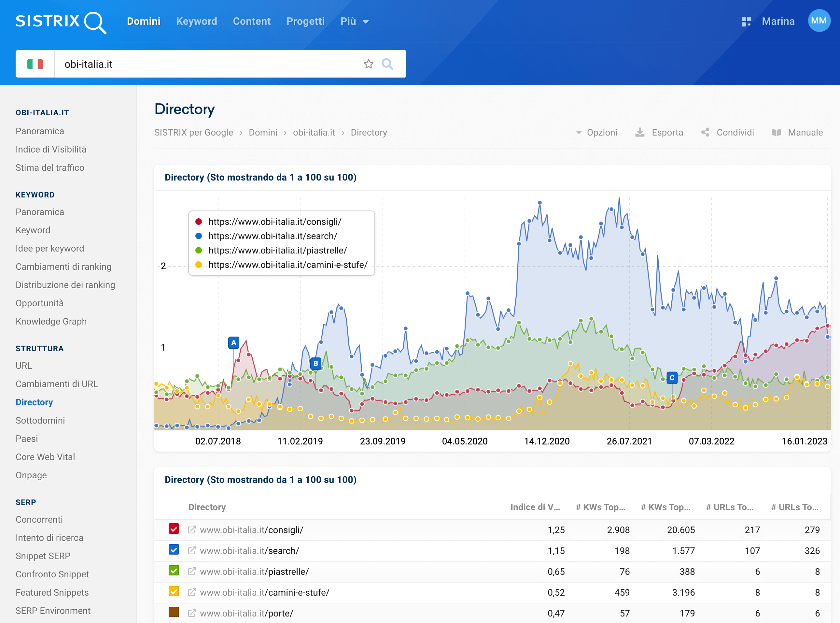Click yellow camini-e-stufe legend dot in chart
840x623 pixels.
[x=199, y=265]
